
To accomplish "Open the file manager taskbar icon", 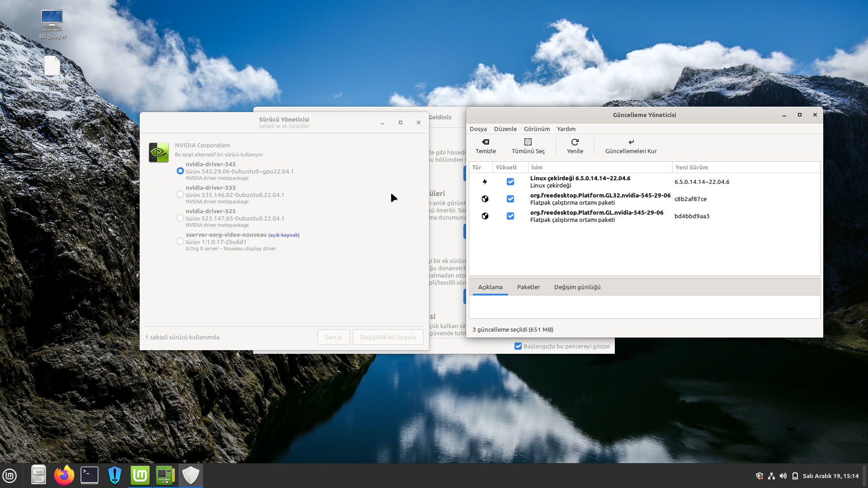I will pyautogui.click(x=38, y=475).
